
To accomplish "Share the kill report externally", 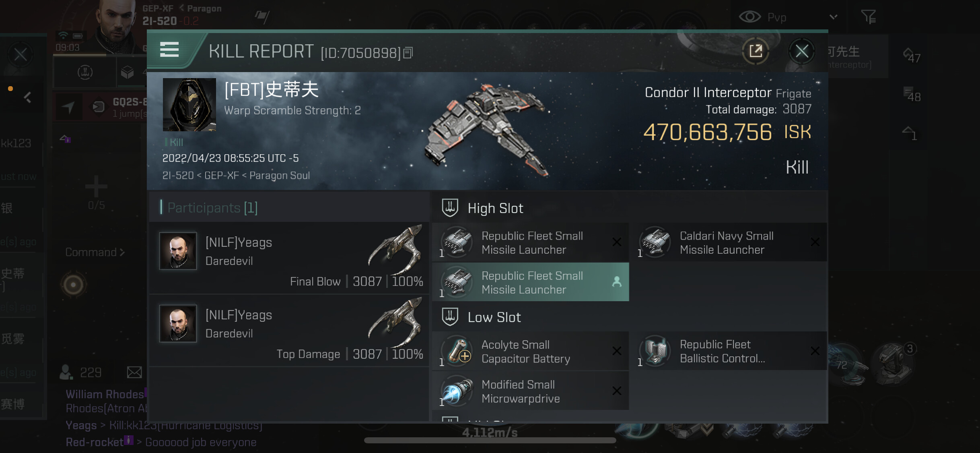I will [x=756, y=51].
